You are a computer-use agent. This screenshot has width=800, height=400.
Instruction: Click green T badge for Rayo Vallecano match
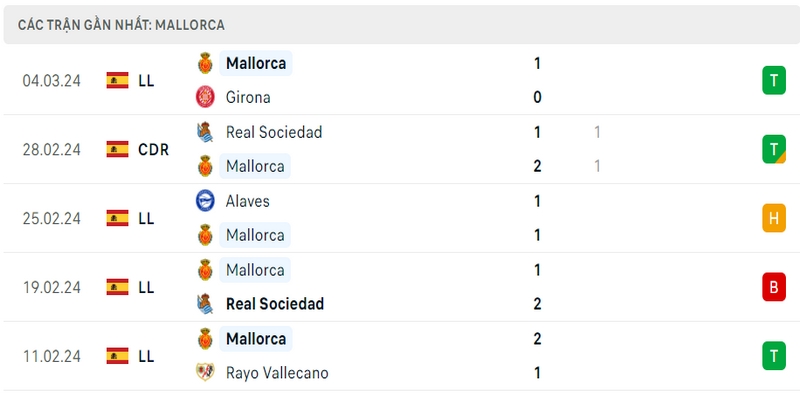(x=774, y=356)
